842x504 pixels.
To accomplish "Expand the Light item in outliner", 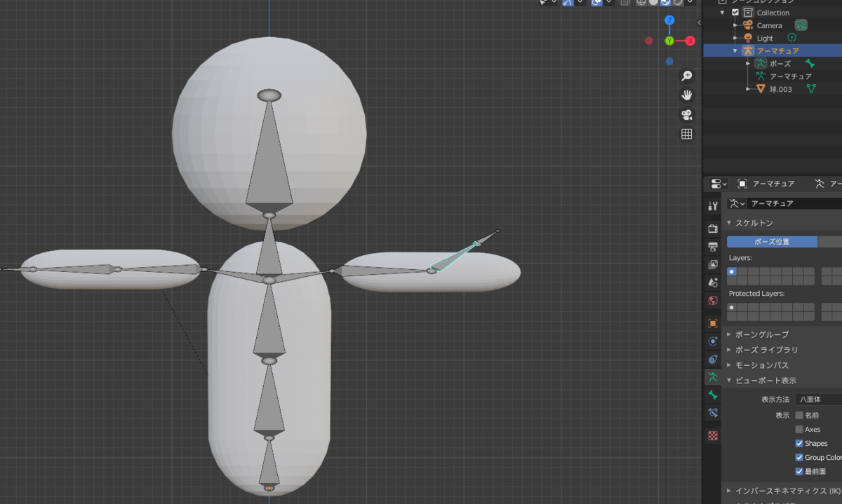I will pyautogui.click(x=735, y=38).
